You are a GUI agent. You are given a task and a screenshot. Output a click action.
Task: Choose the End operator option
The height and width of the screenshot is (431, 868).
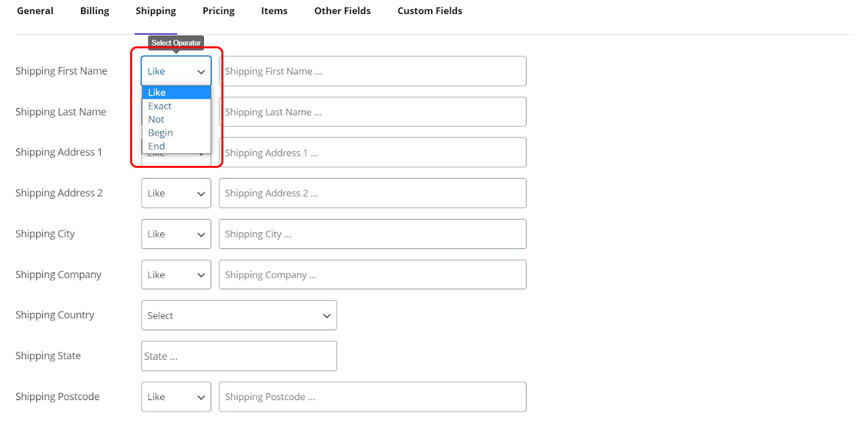pyautogui.click(x=157, y=146)
